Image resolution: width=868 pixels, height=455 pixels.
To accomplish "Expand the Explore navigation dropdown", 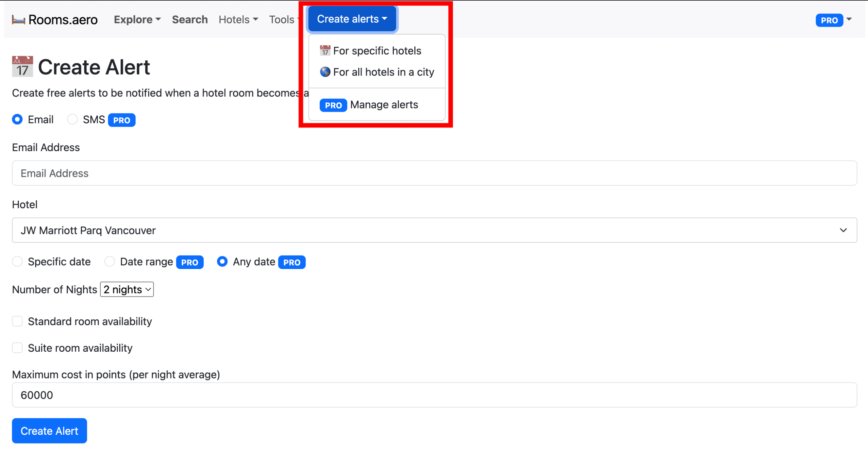I will (137, 20).
